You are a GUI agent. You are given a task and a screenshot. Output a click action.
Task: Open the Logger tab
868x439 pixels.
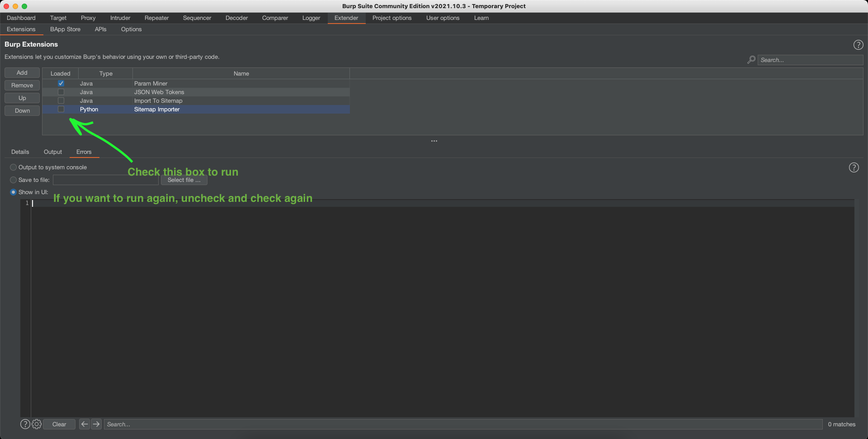[x=311, y=18]
